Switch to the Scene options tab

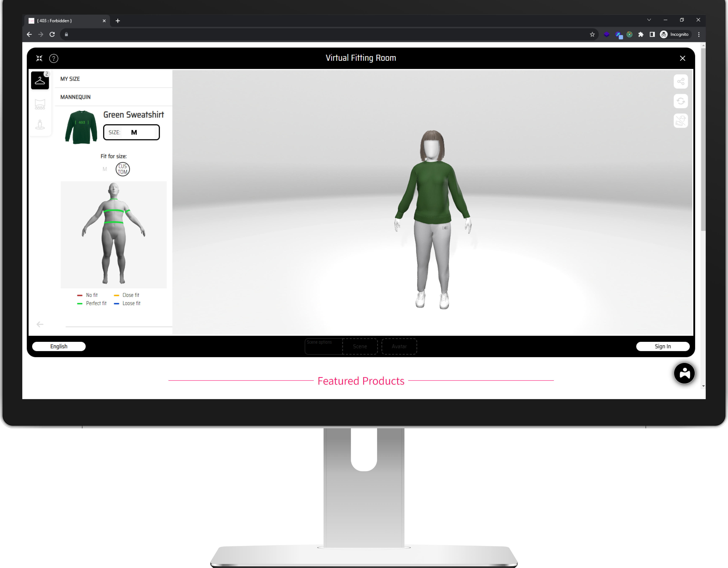tap(360, 346)
